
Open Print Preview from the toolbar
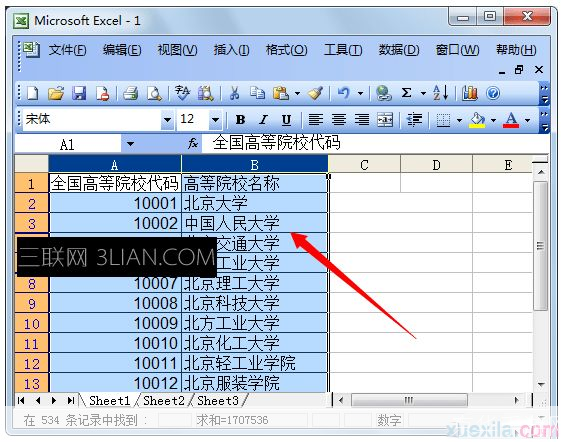(x=154, y=93)
